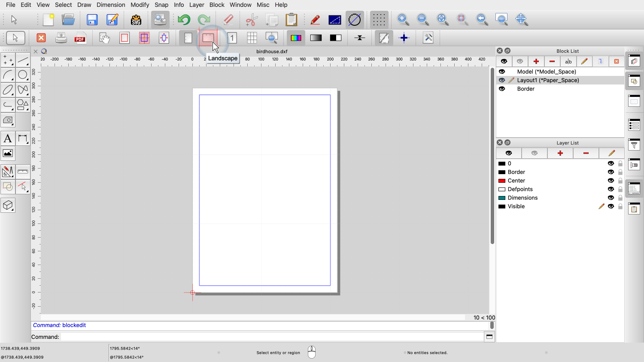Click the Save floppy disk icon
The image size is (644, 362).
92,20
